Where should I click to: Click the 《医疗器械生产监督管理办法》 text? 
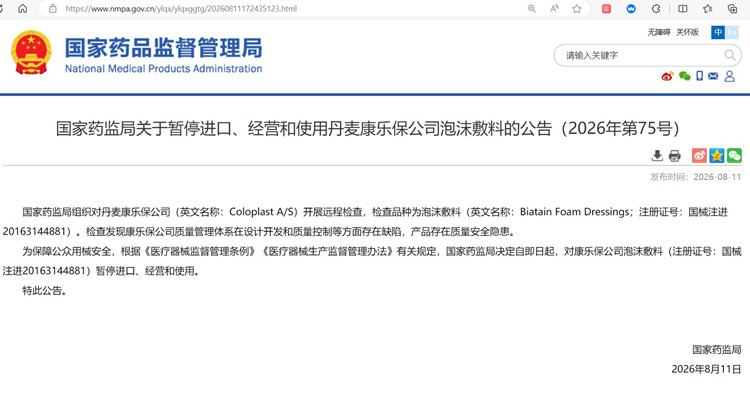click(x=328, y=251)
